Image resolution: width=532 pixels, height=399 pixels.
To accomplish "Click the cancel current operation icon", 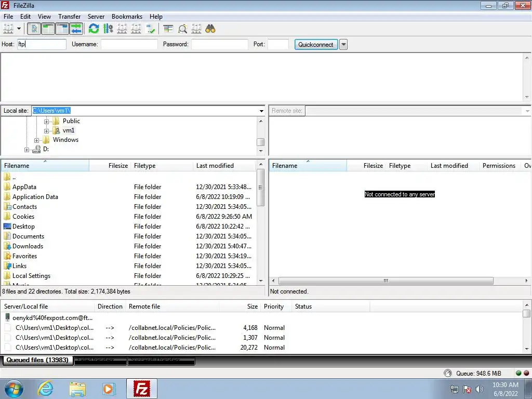I will tap(122, 29).
